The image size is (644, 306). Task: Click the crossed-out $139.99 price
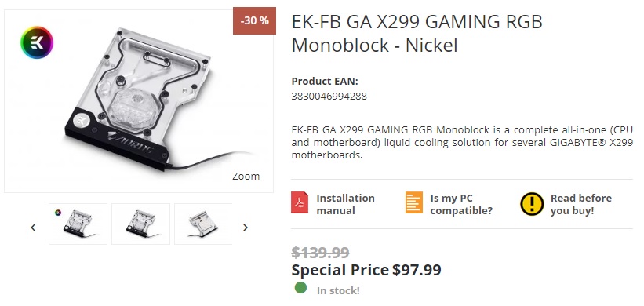(320, 252)
